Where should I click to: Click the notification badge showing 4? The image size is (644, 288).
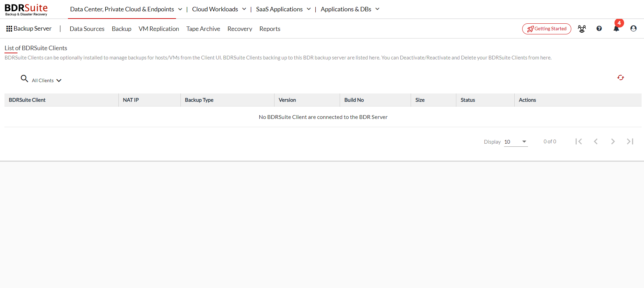pyautogui.click(x=619, y=23)
